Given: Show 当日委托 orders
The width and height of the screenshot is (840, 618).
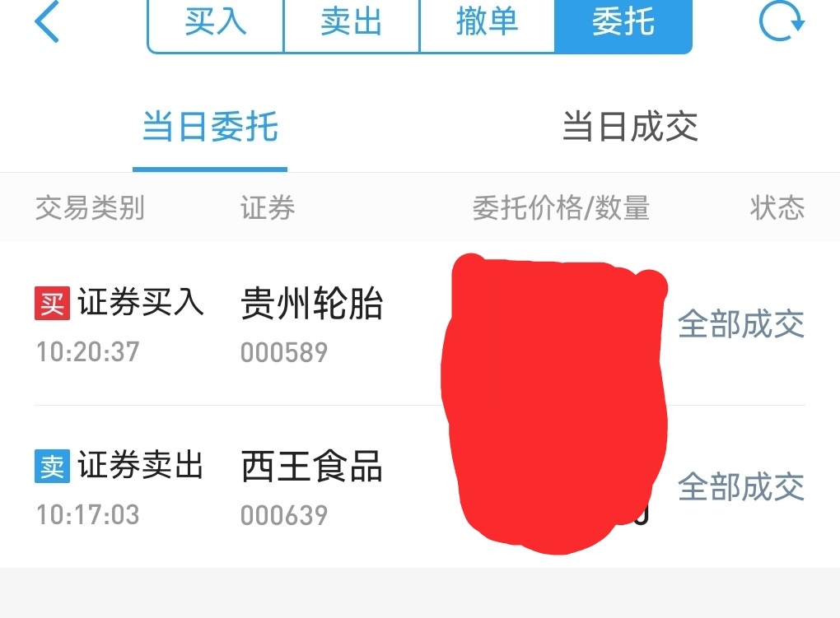Looking at the screenshot, I should (210, 127).
